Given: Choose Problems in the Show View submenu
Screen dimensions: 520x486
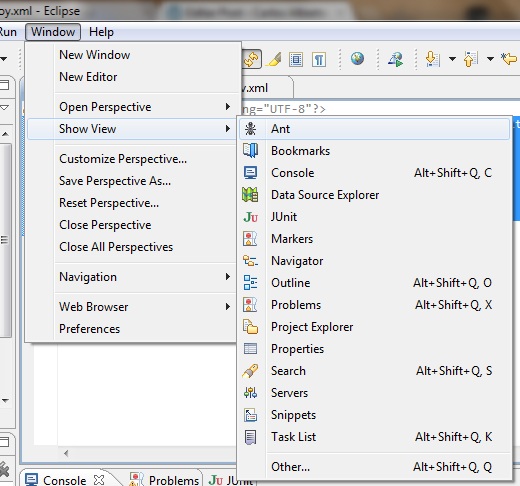Looking at the screenshot, I should pyautogui.click(x=374, y=305).
